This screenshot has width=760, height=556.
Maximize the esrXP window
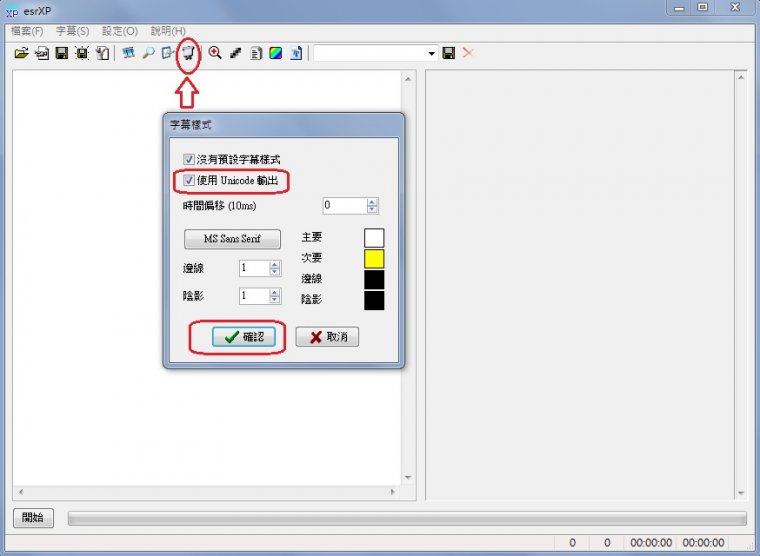702,7
